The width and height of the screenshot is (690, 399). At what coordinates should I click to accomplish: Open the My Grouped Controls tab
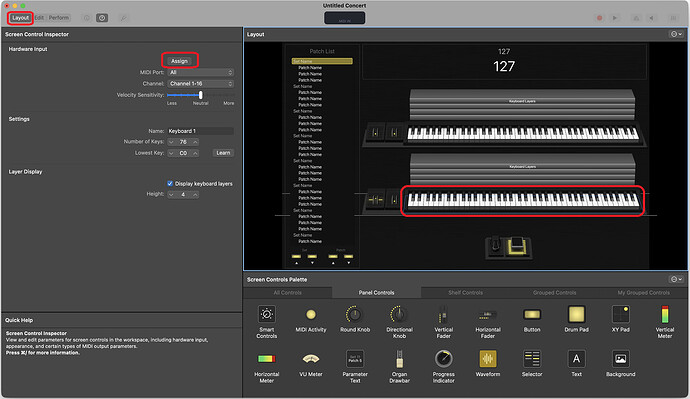(643, 293)
